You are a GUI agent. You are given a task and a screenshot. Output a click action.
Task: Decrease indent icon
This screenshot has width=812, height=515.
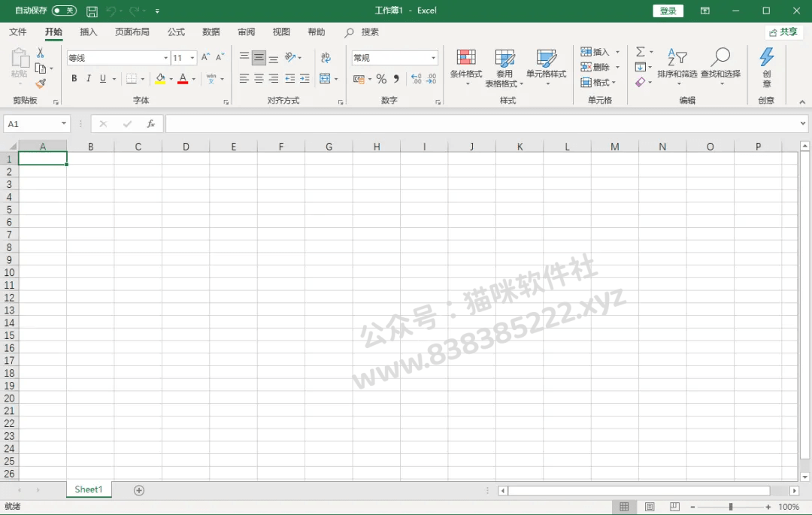290,79
